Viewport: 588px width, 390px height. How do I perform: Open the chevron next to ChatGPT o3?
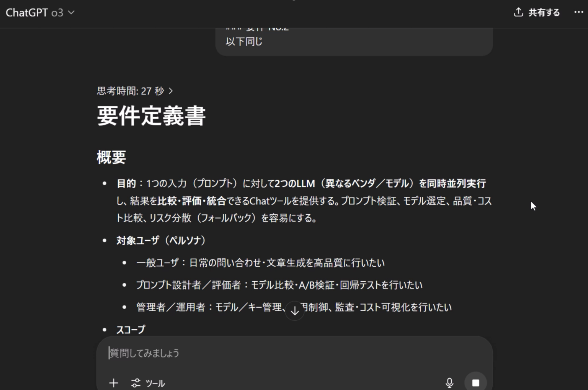pyautogui.click(x=71, y=13)
